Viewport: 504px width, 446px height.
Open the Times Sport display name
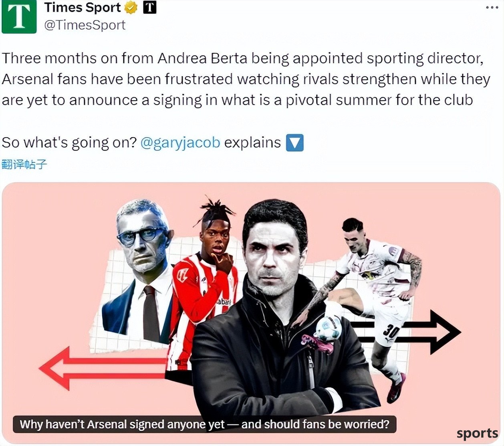(83, 7)
